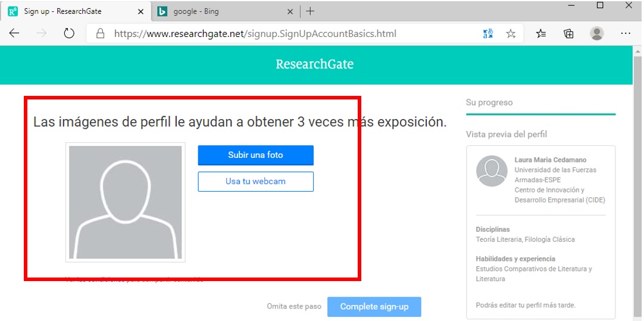Screen dimensions: 644x321
Task: Open a new tab with plus button
Action: pyautogui.click(x=310, y=11)
